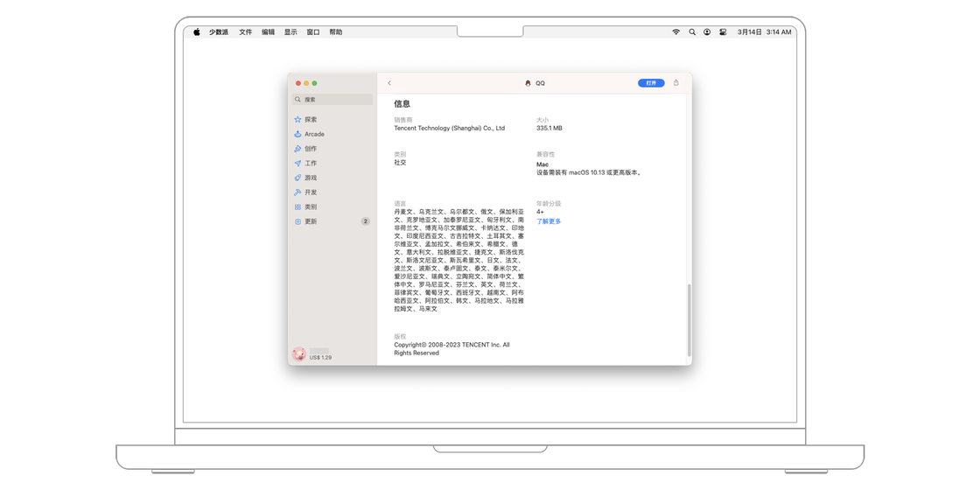Click the US$ 1.29 account balance

tap(320, 358)
